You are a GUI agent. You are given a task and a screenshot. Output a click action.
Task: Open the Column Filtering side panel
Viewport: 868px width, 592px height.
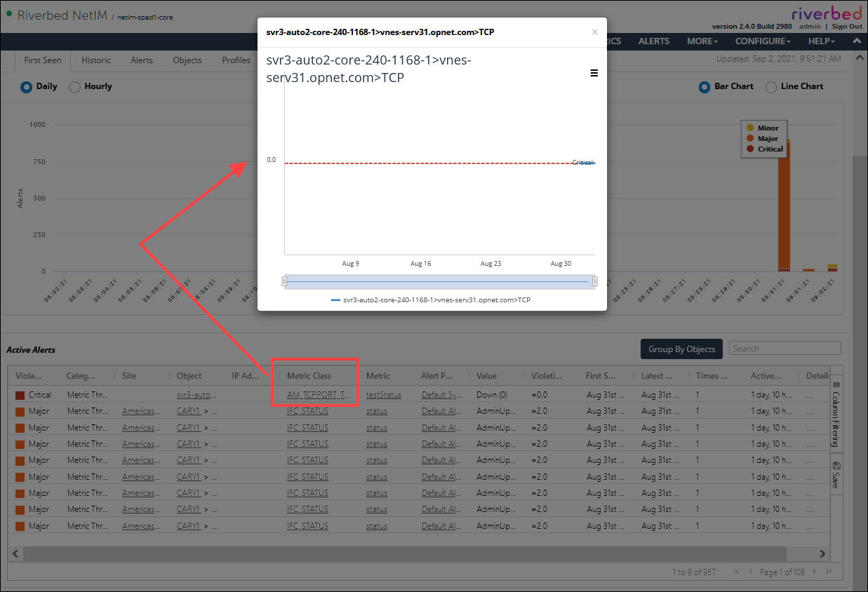pos(836,415)
